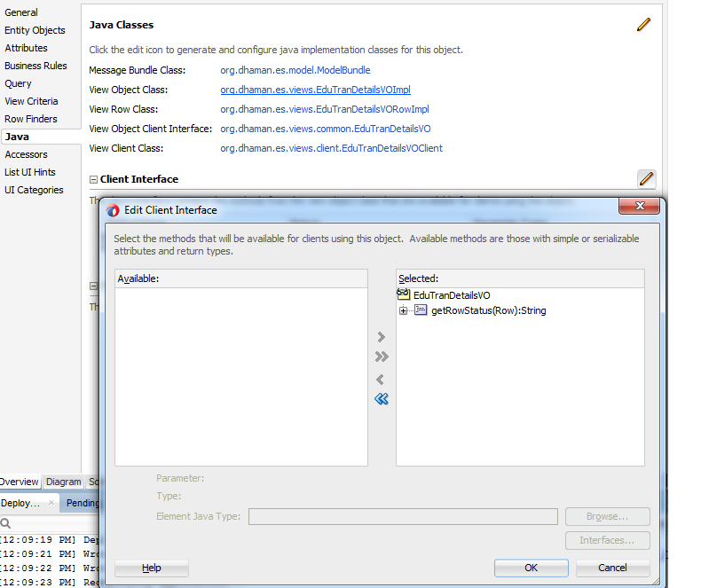The height and width of the screenshot is (588, 701).
Task: Select getRowStatus(Row):String method in Selected list
Action: 488,310
